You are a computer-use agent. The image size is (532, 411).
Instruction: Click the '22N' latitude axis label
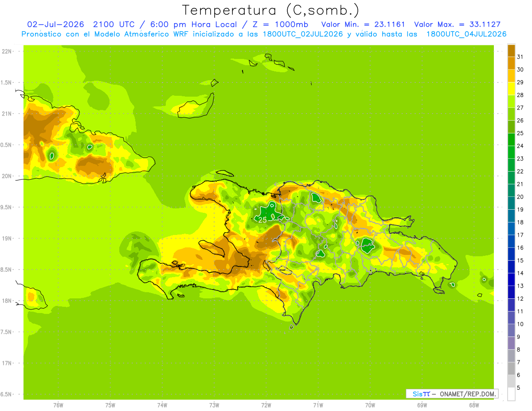coord(7,51)
